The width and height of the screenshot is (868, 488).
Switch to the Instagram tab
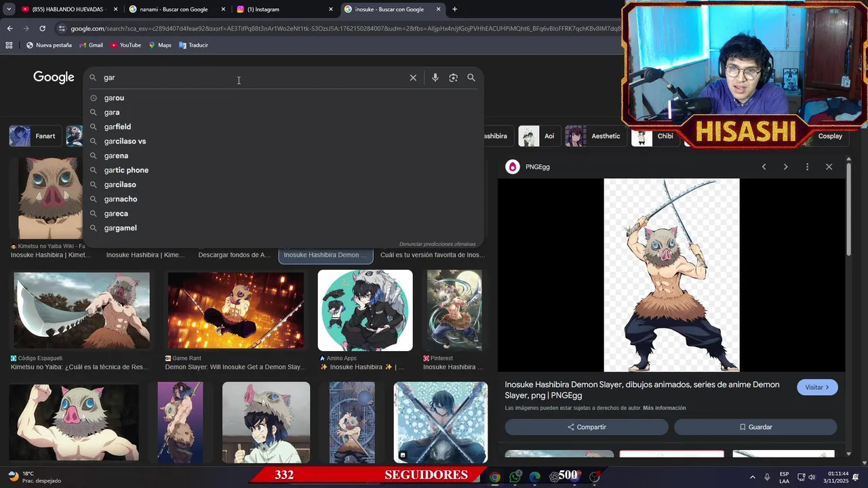click(x=283, y=9)
